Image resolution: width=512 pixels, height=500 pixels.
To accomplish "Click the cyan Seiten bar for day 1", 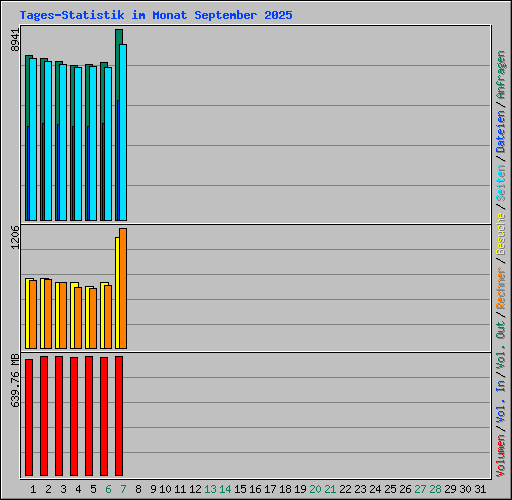I will pyautogui.click(x=33, y=139).
